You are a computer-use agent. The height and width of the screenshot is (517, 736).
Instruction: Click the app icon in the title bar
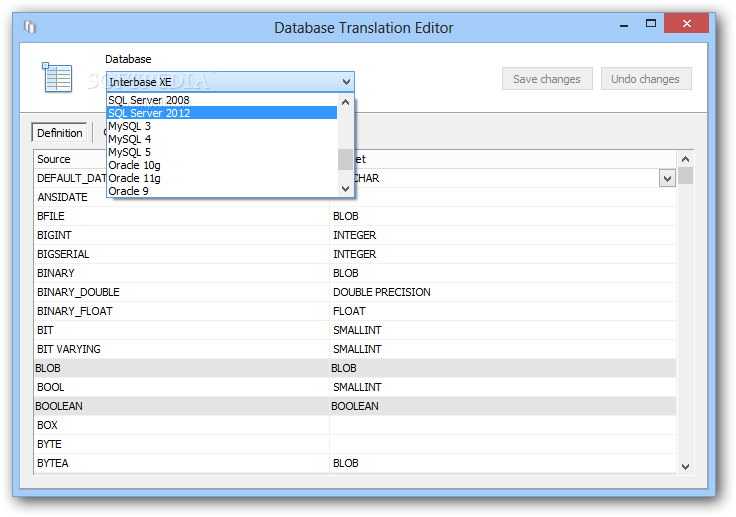30,27
